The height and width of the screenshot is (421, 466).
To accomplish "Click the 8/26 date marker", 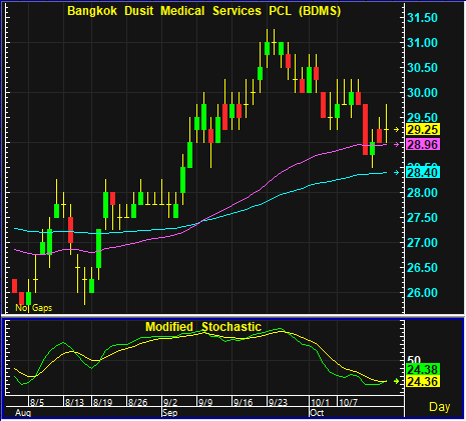I will coord(138,402).
